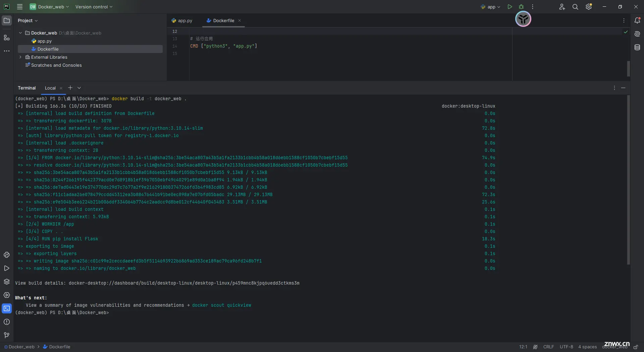Open terminal options menu

point(614,88)
